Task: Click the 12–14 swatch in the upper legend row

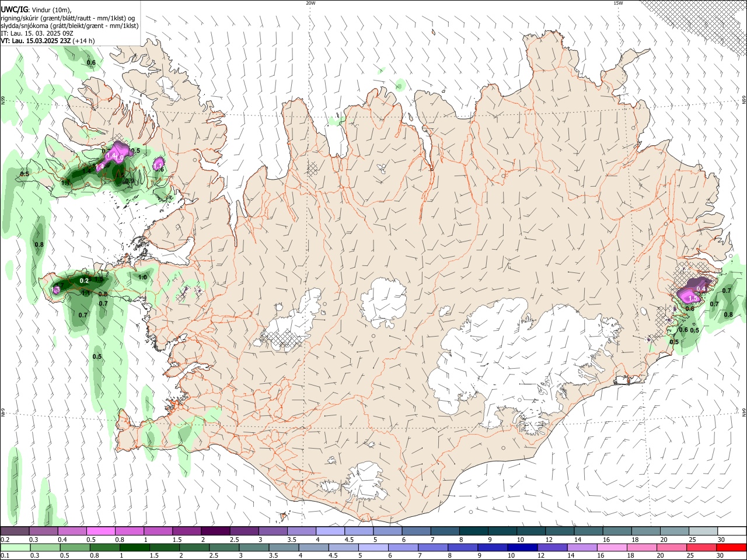Action: pos(559,531)
